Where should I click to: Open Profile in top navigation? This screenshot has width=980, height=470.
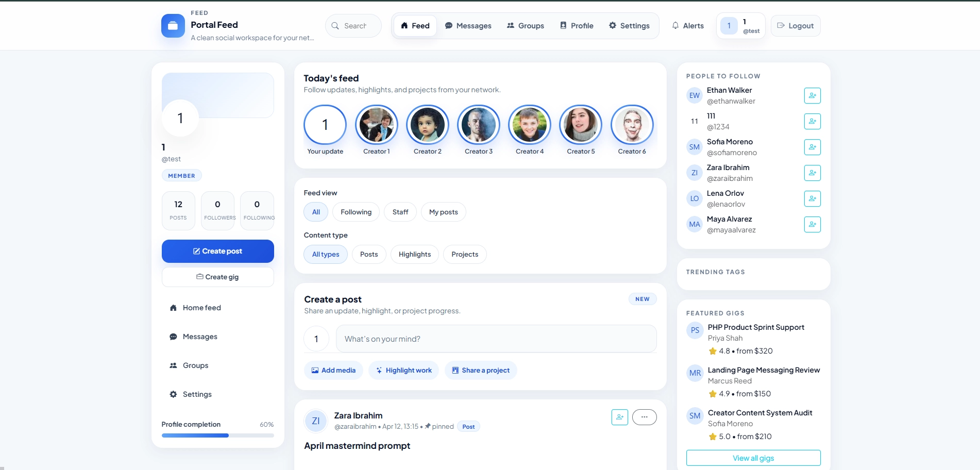pos(577,26)
